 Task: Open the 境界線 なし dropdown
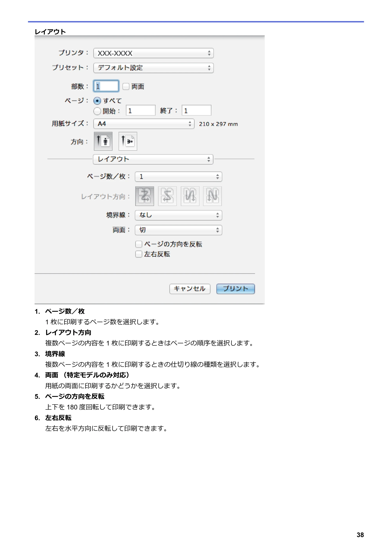179,215
